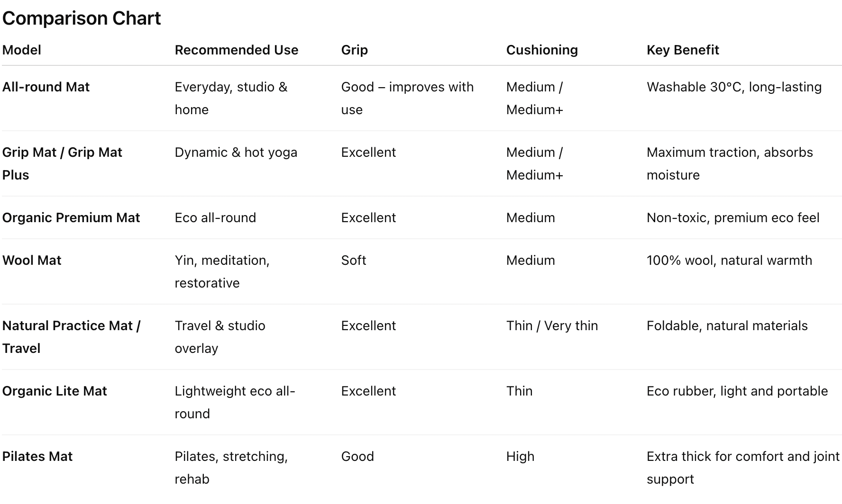Screen dimensions: 842x504
Task: Select the Natural Practice Mat / Travel label
Action: (x=71, y=336)
